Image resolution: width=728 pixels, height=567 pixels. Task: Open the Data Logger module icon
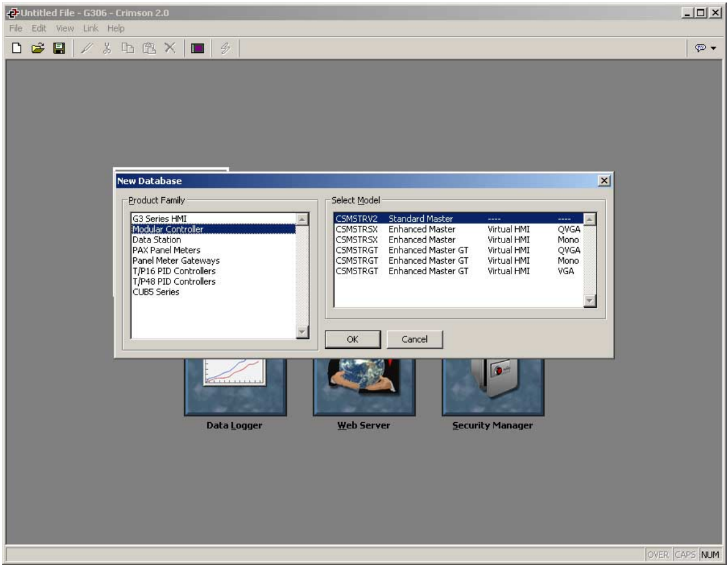coord(235,387)
